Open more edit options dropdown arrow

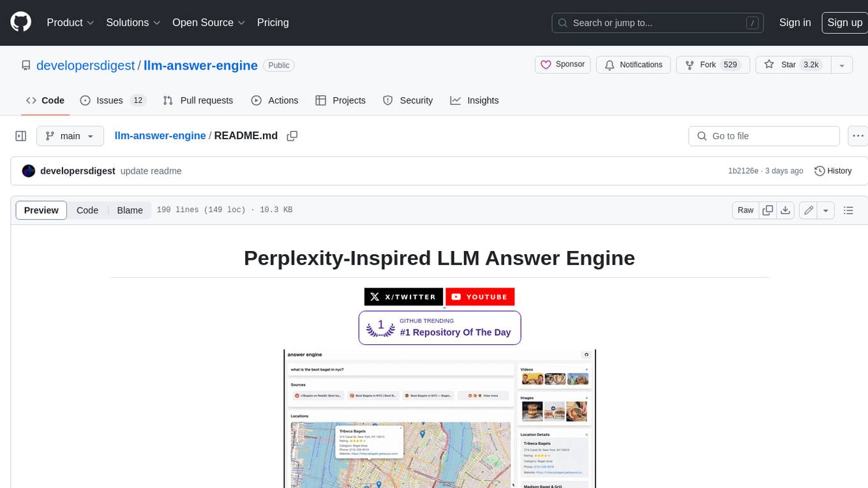826,210
